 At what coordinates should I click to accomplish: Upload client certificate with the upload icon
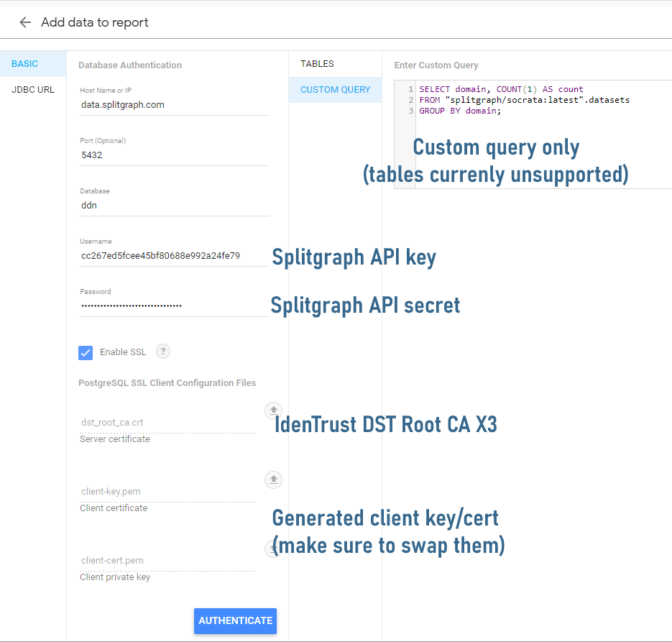coord(273,479)
